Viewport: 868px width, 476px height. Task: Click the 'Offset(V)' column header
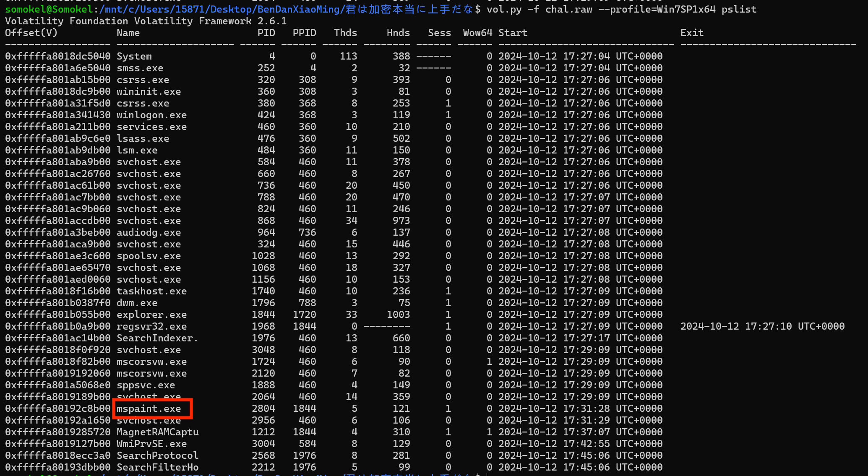(x=31, y=33)
